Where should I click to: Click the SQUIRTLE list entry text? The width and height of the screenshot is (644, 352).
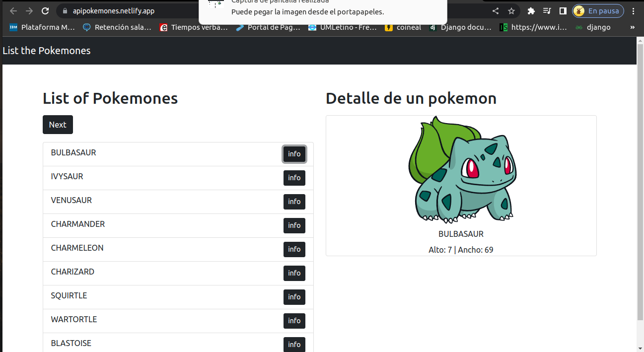[x=69, y=295]
